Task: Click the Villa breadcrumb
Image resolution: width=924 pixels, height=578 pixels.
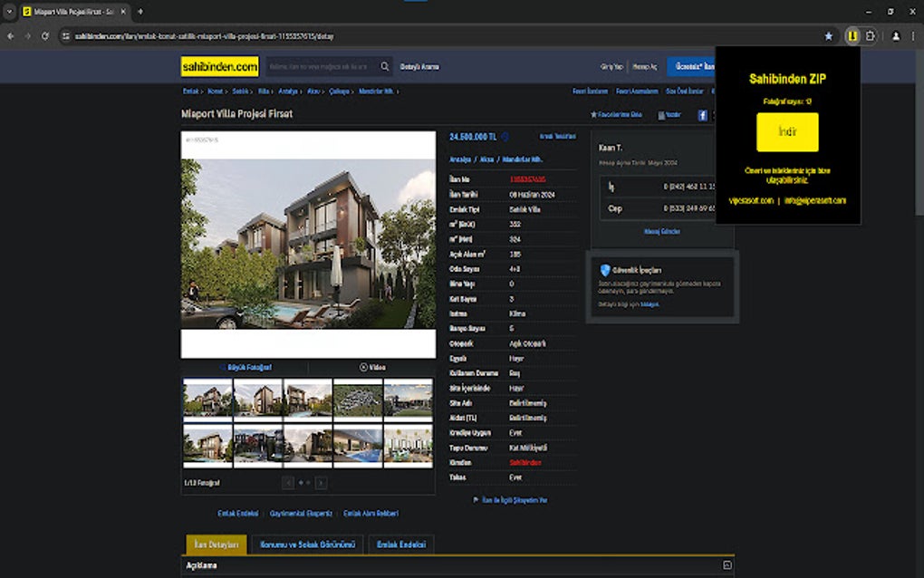Action: pyautogui.click(x=264, y=92)
